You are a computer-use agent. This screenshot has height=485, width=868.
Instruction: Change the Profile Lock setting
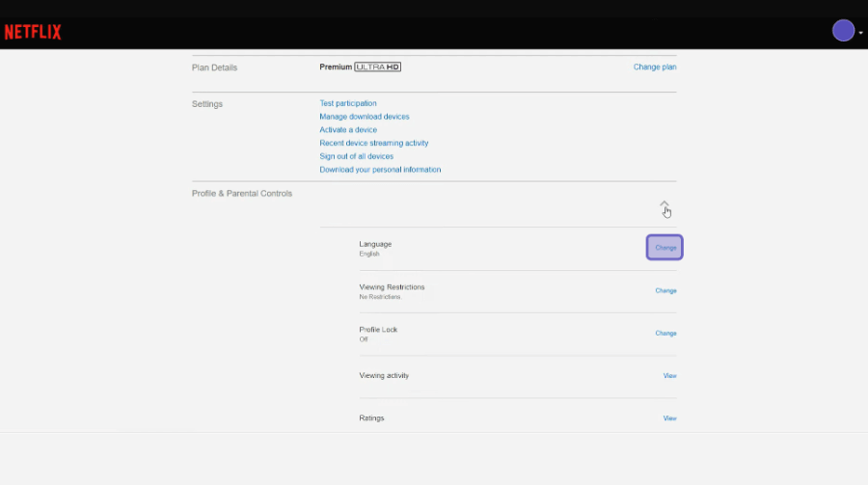665,334
